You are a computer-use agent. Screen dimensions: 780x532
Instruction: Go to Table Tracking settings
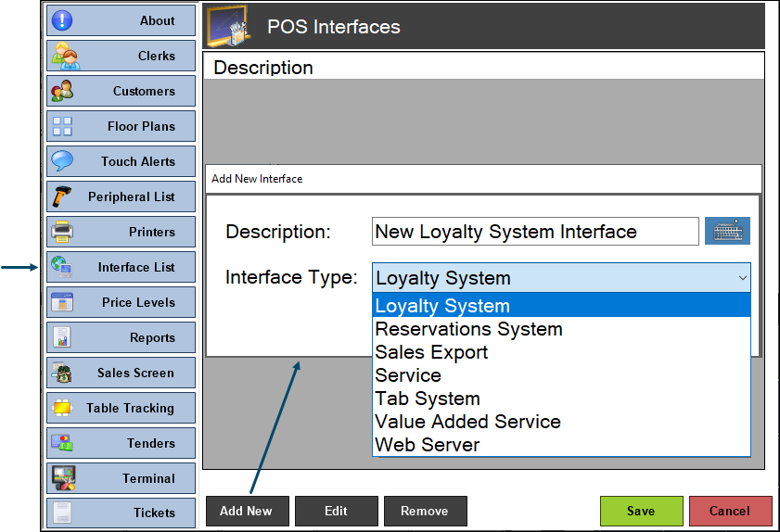click(121, 408)
